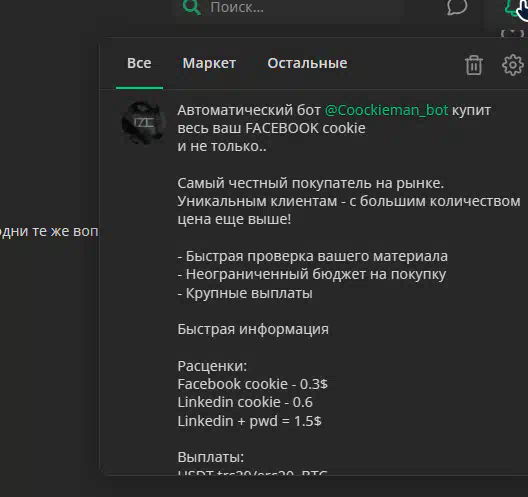
Task: Click the green search magnifier icon
Action: [191, 7]
